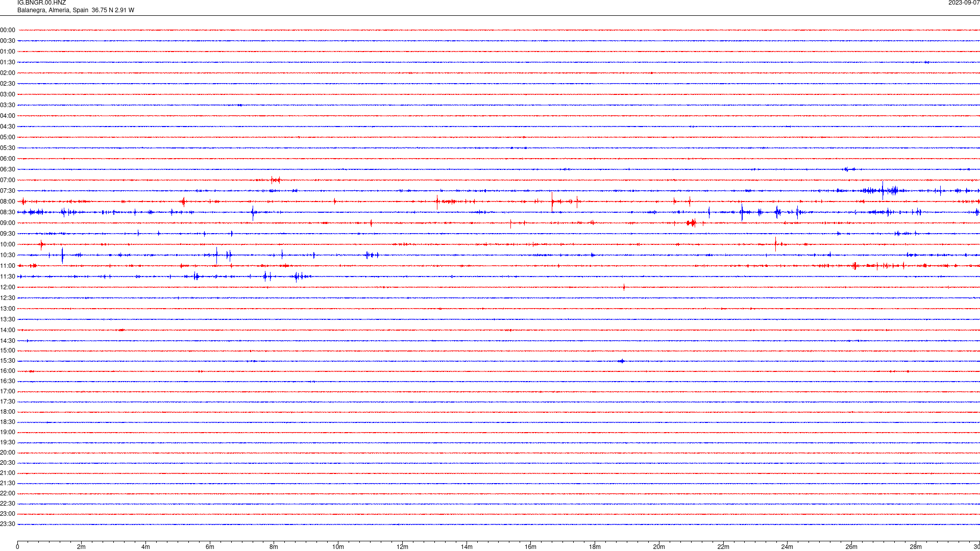
Task: Select the 01:30 time row label
Action: tap(8, 62)
